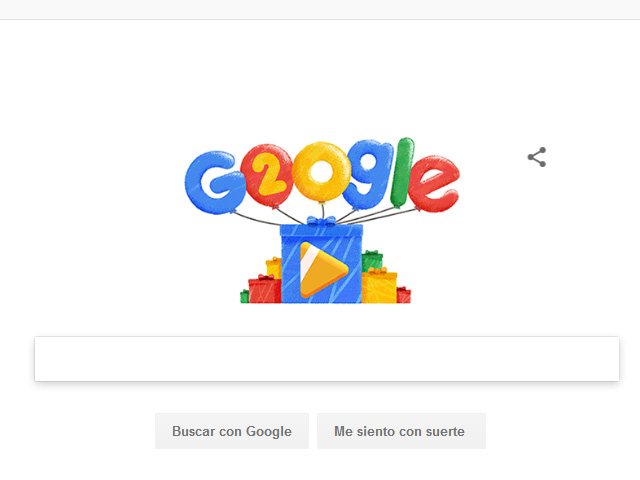640x480 pixels.
Task: Select the red balloon with number 2
Action: pyautogui.click(x=267, y=176)
